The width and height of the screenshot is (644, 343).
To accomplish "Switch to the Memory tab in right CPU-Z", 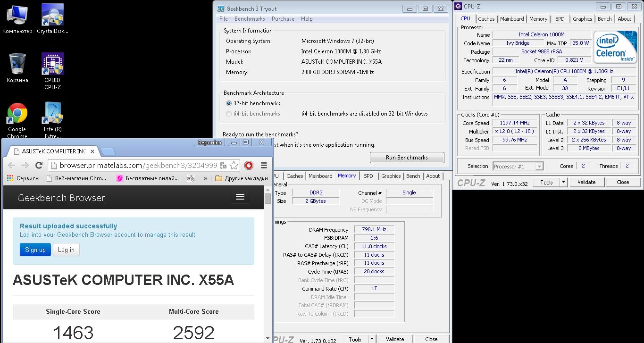I will pos(538,19).
